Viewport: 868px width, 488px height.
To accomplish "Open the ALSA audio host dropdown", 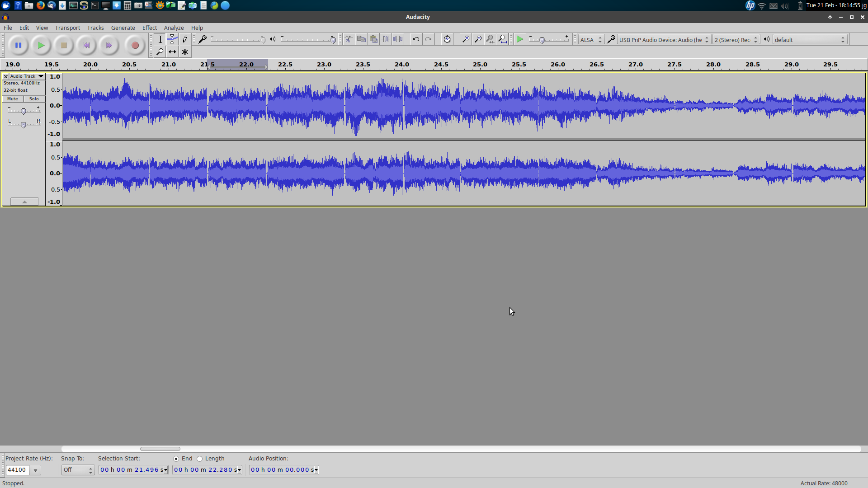I will (591, 40).
